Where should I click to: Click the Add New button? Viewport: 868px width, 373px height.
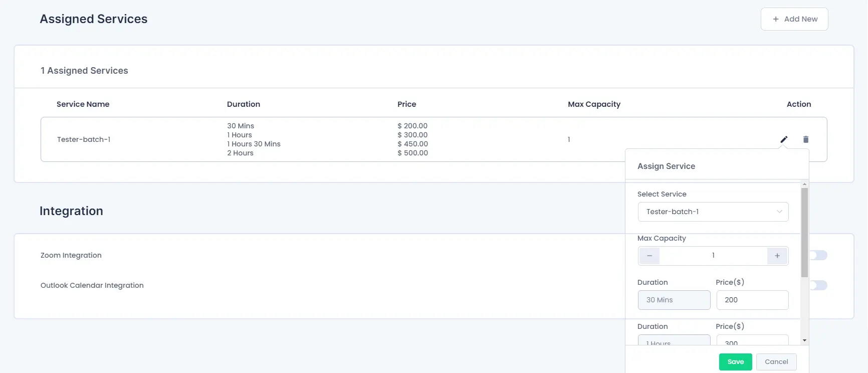794,19
